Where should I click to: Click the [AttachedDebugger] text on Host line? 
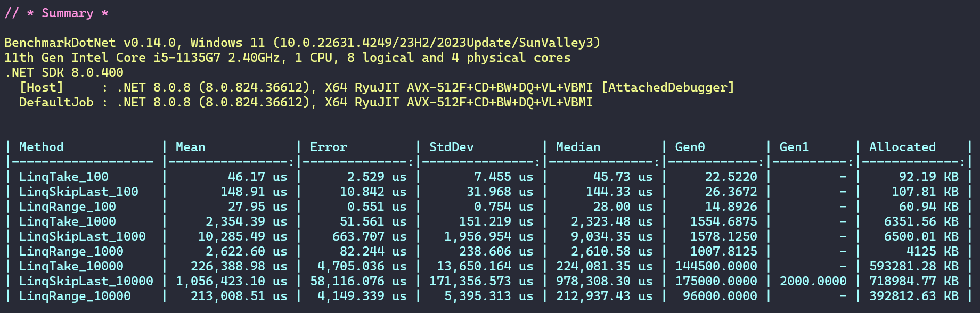[x=667, y=87]
